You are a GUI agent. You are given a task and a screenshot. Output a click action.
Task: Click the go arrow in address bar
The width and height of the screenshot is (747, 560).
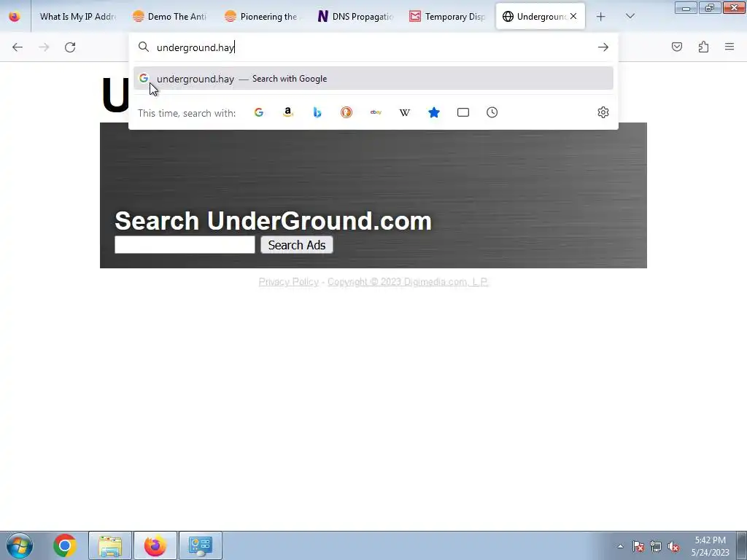point(603,47)
